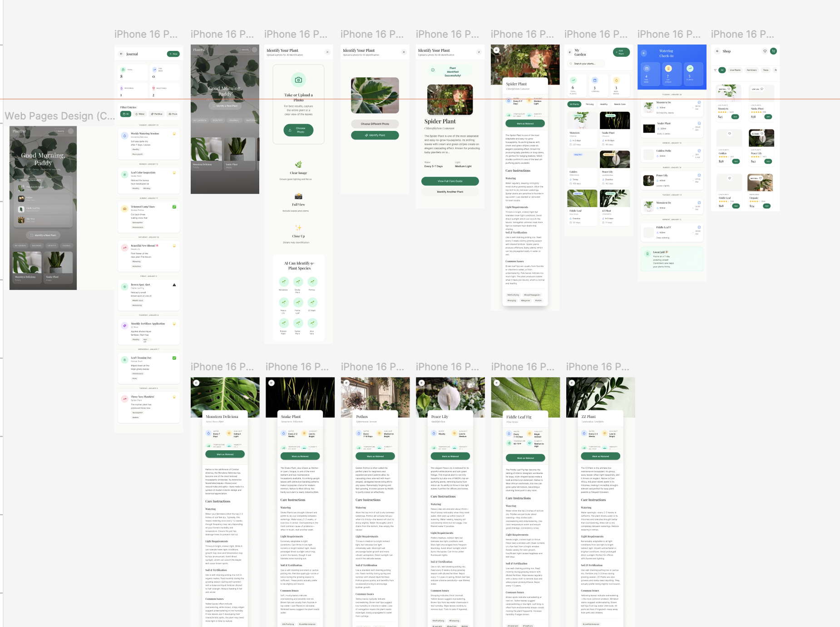840x627 pixels.
Task: Check off first Monstera De watering entry
Action: 699,102
